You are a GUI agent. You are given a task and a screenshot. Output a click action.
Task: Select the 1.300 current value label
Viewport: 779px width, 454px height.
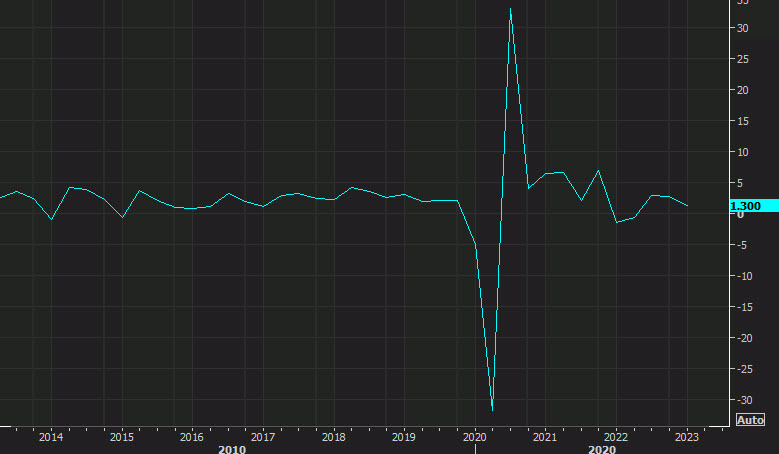[747, 206]
